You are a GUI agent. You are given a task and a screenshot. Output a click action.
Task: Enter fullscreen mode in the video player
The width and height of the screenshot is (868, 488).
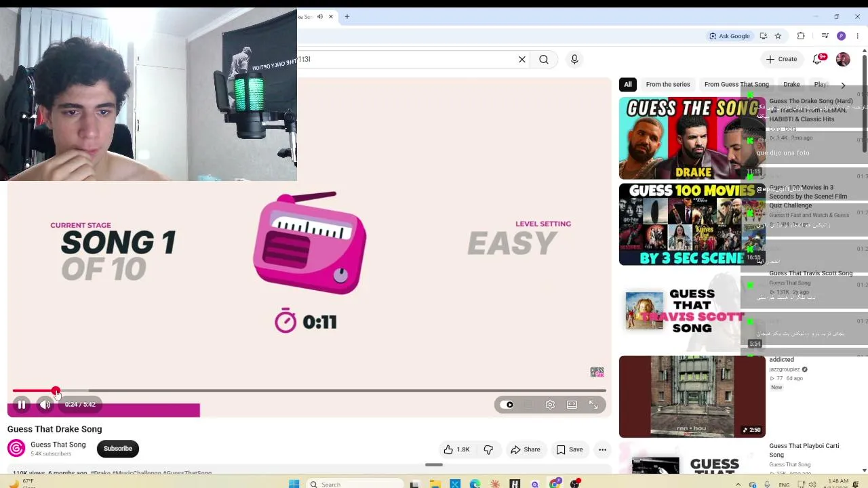point(593,405)
